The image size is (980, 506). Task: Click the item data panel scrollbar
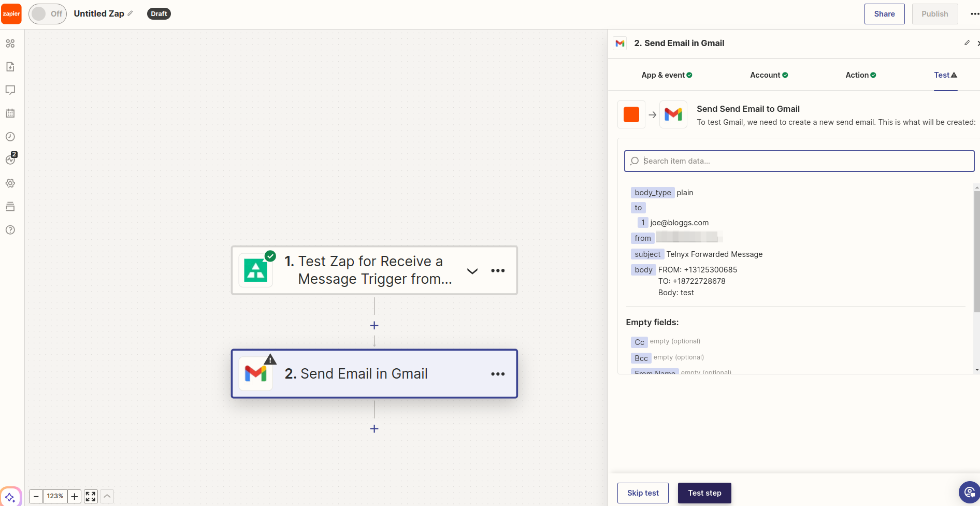977,251
